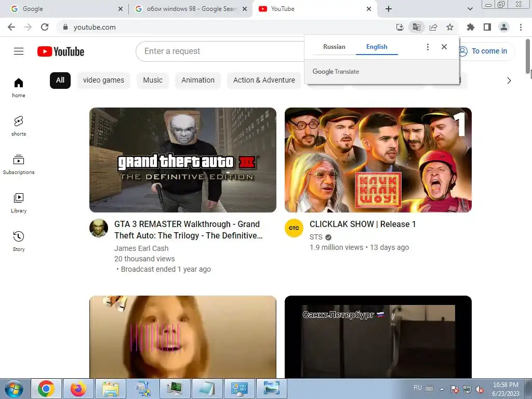Select the All category chip
This screenshot has width=532, height=399.
(x=60, y=81)
